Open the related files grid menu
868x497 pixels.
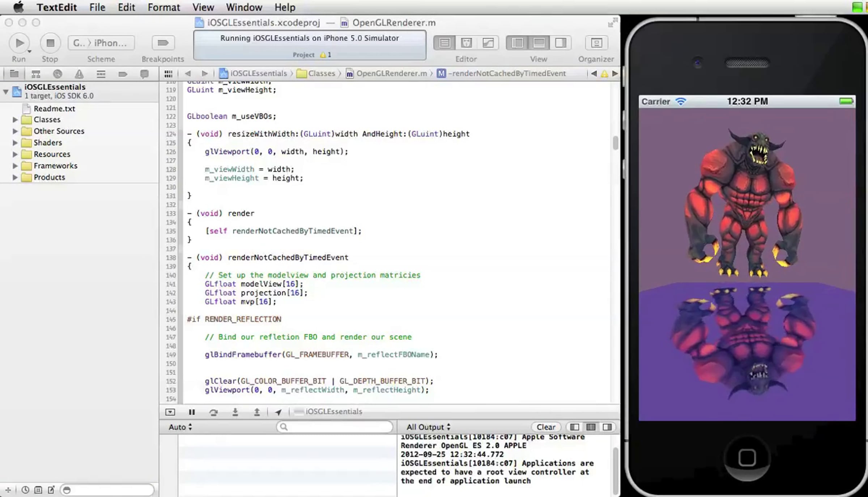click(x=168, y=74)
